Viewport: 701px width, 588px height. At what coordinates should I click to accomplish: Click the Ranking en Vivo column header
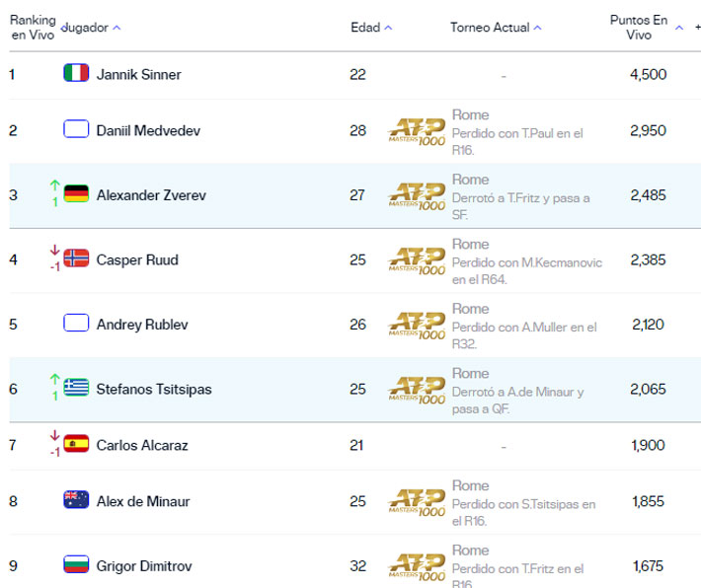tap(33, 28)
